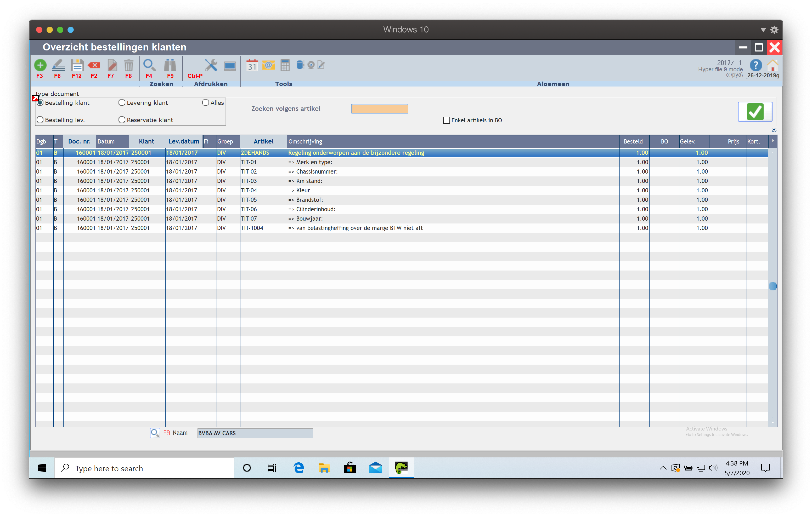Click the green checkmark confirm button

[x=755, y=112]
